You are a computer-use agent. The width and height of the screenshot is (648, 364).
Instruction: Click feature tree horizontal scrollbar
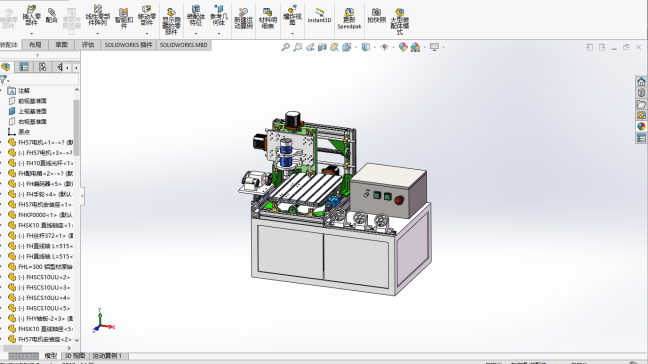point(12,348)
